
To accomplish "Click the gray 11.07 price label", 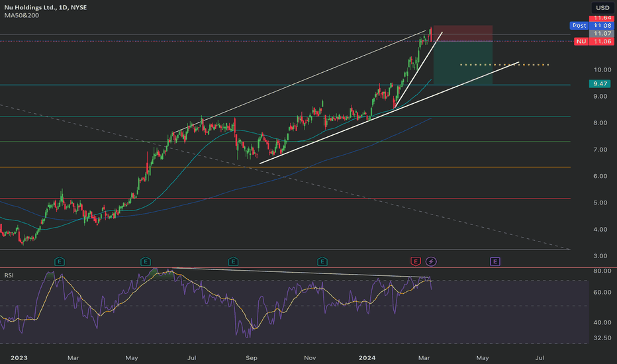I will pyautogui.click(x=601, y=34).
